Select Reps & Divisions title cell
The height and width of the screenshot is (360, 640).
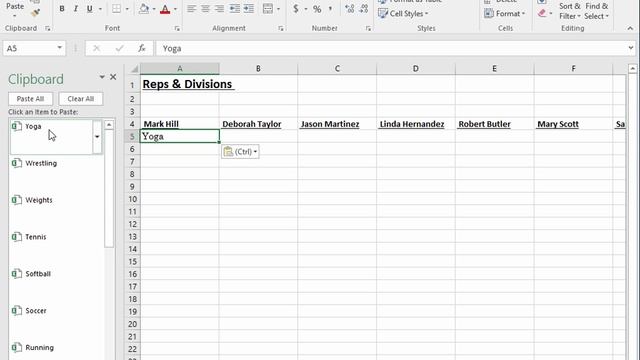point(180,84)
